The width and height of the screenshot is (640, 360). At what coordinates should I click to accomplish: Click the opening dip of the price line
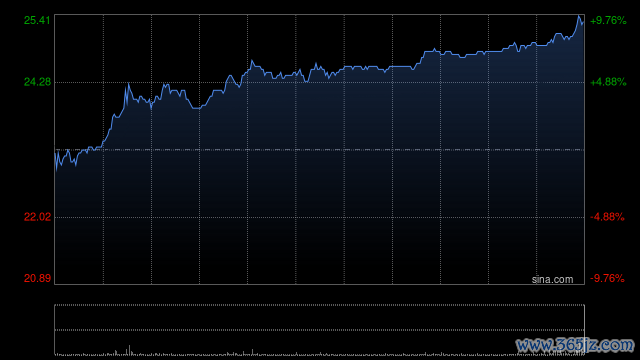point(56,167)
